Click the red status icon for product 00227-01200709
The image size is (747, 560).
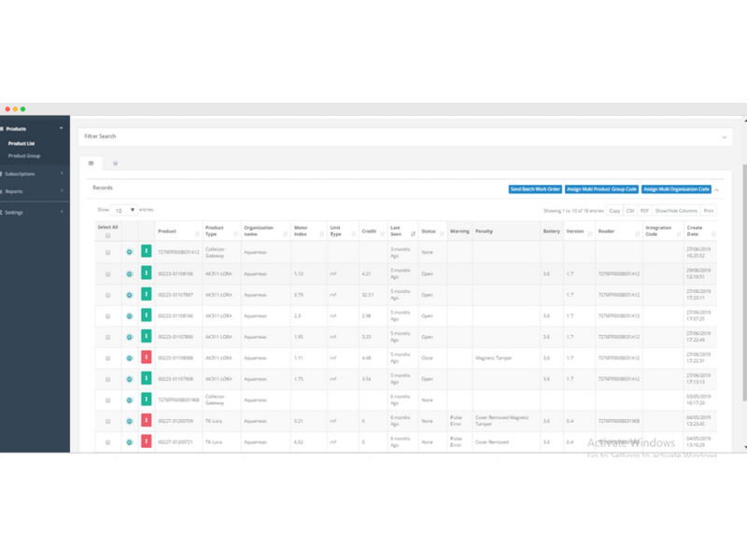tap(146, 421)
